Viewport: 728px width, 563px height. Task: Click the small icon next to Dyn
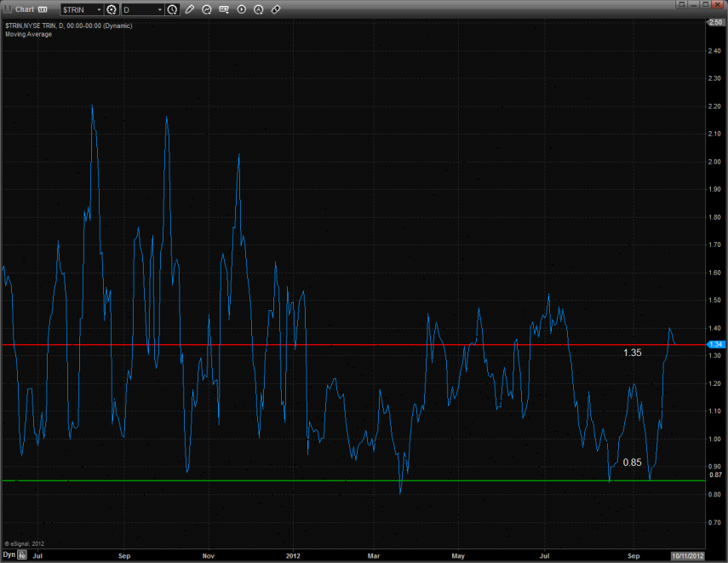tap(21, 554)
